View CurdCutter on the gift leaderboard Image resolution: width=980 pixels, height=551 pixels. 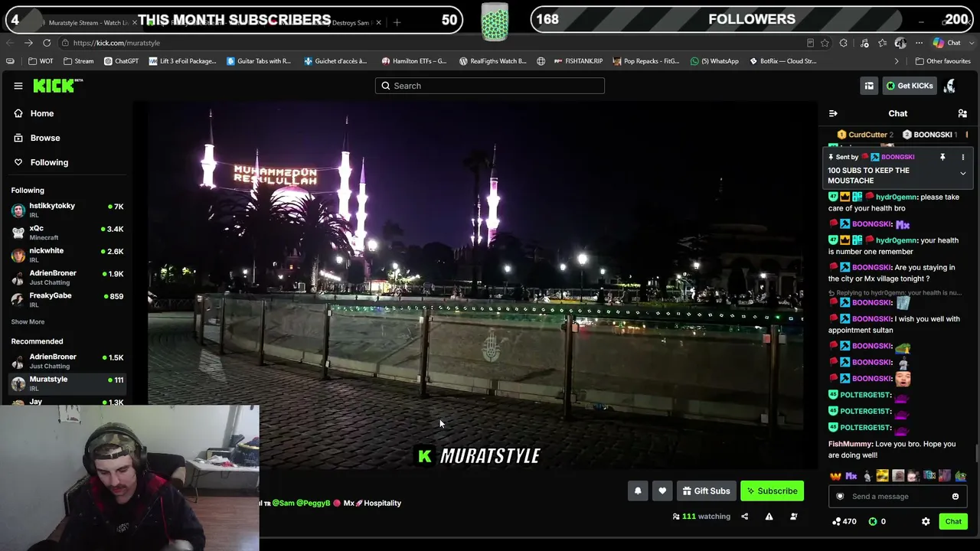pos(864,135)
